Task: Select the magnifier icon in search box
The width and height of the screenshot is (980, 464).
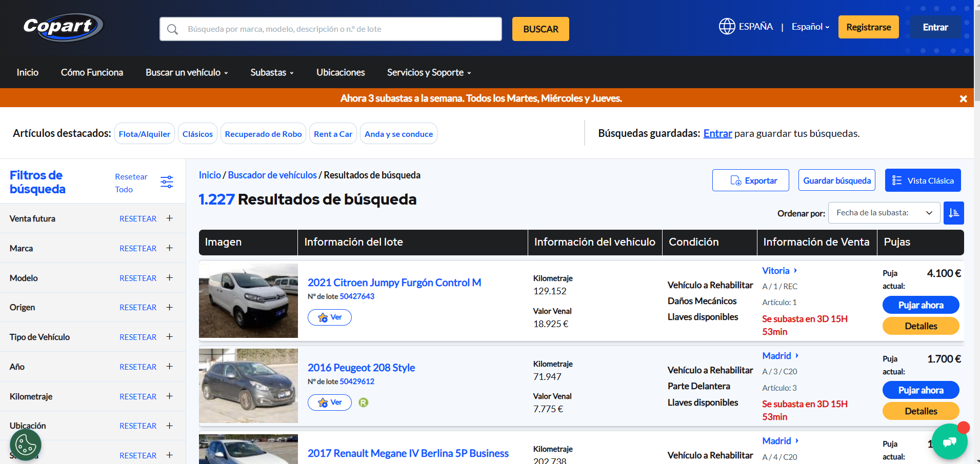Action: point(173,29)
